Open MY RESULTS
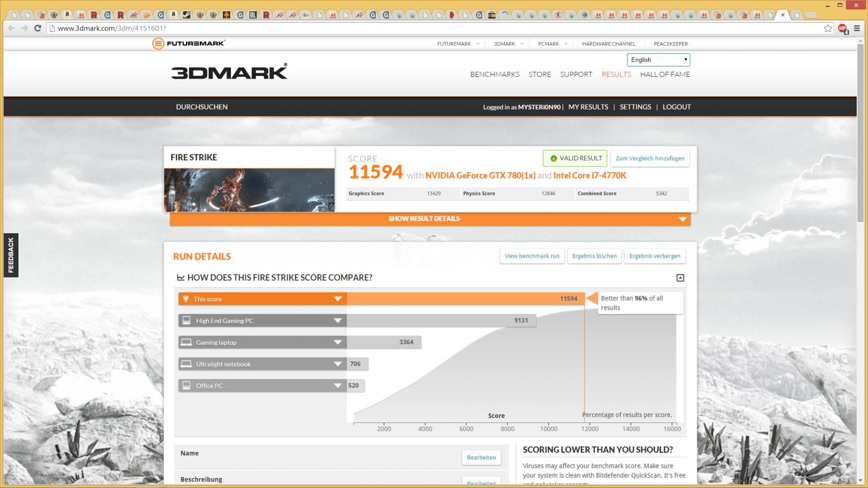 pos(588,107)
